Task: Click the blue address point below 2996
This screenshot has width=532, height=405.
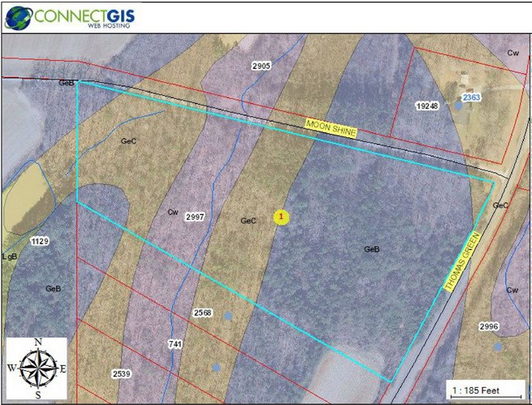Action: (x=498, y=347)
